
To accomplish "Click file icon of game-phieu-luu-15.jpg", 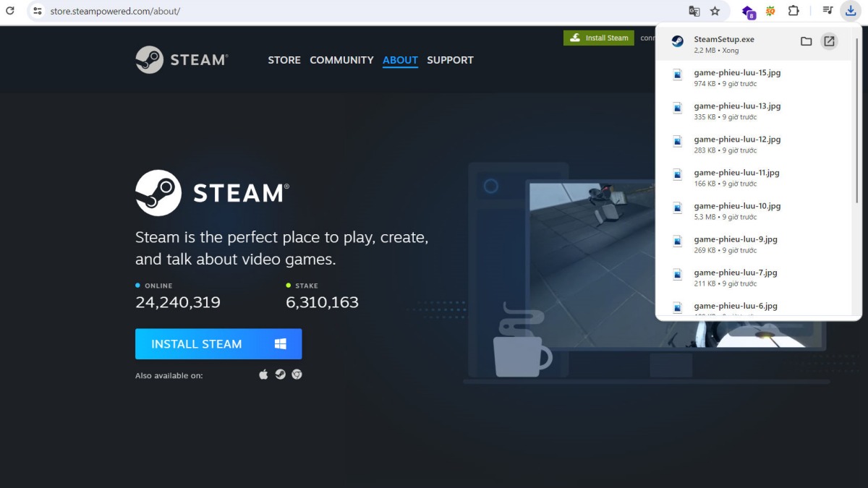I will click(677, 74).
